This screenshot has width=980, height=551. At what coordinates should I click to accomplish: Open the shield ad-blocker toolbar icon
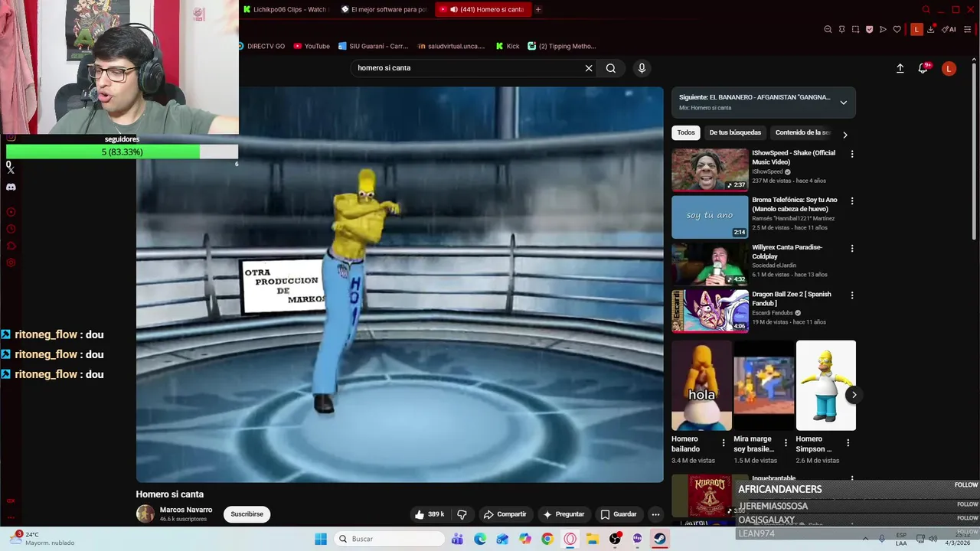[870, 30]
